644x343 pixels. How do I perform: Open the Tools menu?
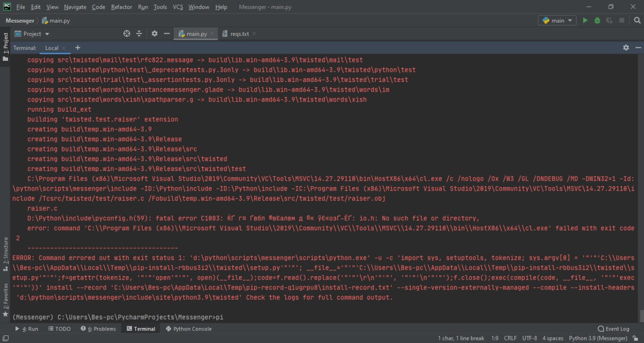160,7
